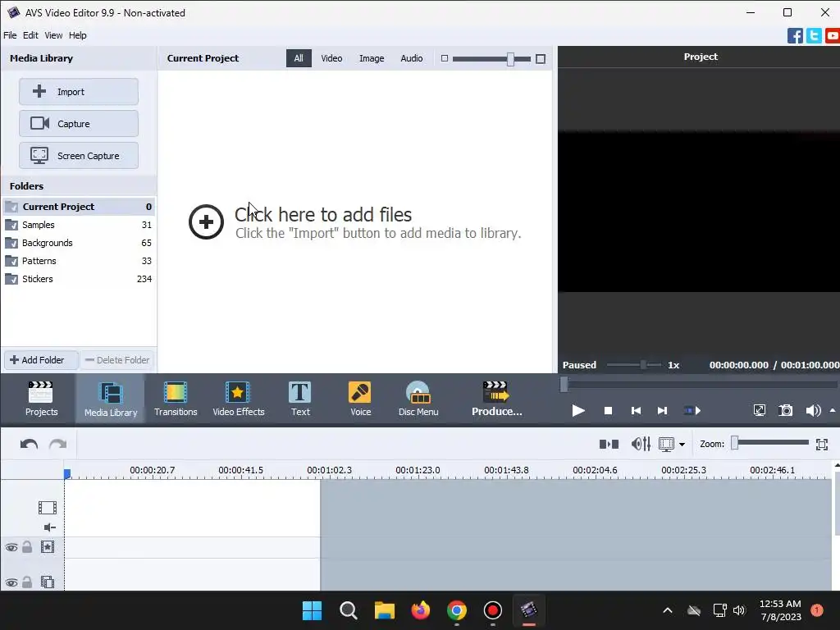Open the Video Effects panel
Image resolution: width=840 pixels, height=630 pixels.
pos(239,399)
